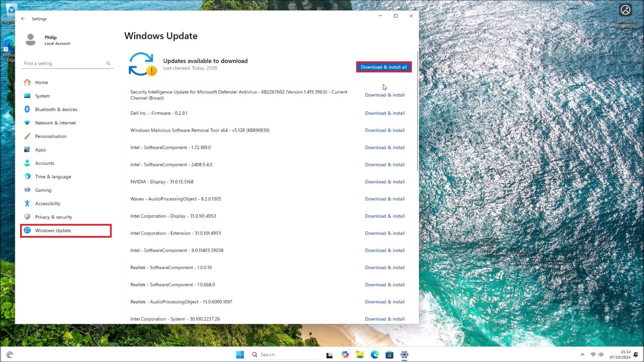644x362 pixels.
Task: Download & install Intel Corporation Extension update
Action: click(x=385, y=233)
